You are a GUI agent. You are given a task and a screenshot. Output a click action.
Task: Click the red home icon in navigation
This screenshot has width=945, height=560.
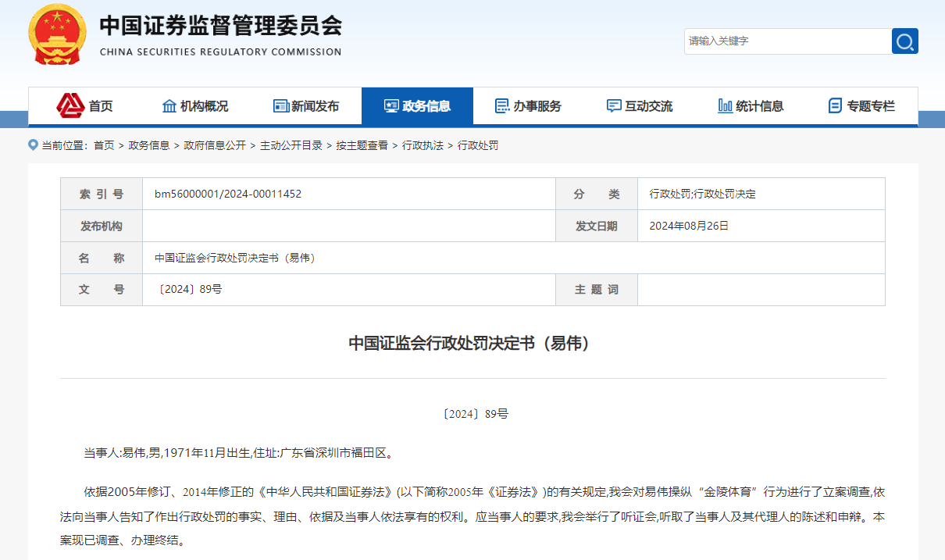70,105
